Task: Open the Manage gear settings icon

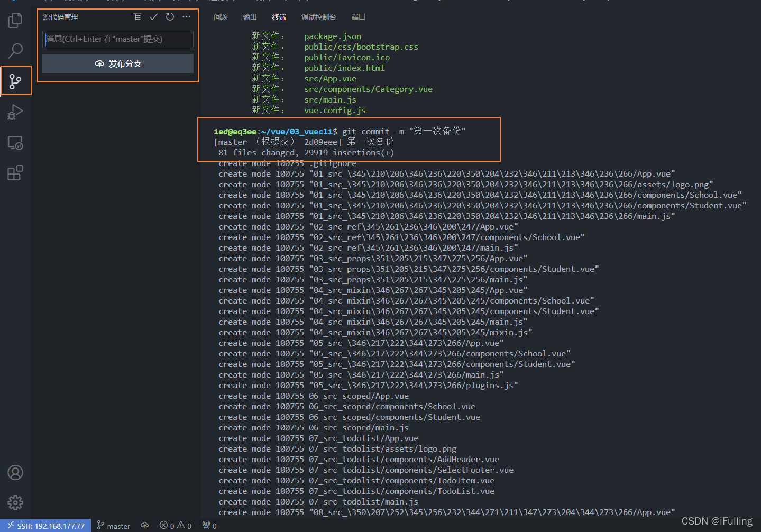Action: pos(15,502)
